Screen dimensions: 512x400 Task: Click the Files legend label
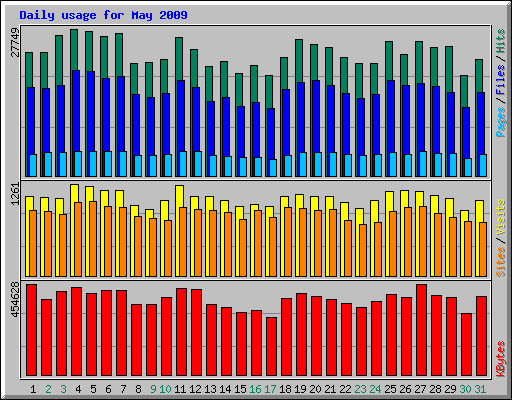[x=501, y=80]
